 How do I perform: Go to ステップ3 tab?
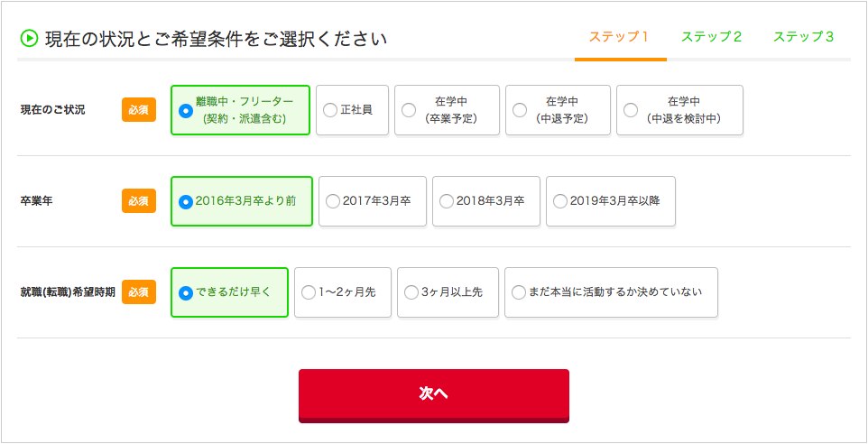[803, 38]
